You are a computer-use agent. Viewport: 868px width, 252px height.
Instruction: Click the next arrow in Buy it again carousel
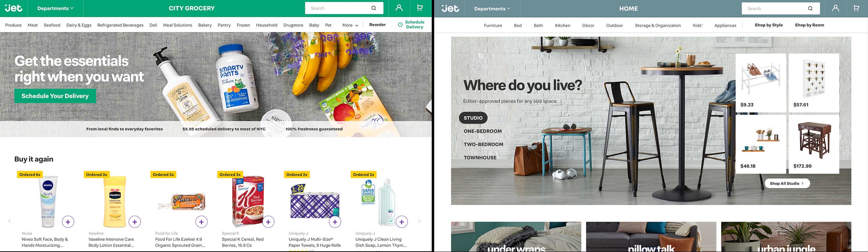point(420,221)
